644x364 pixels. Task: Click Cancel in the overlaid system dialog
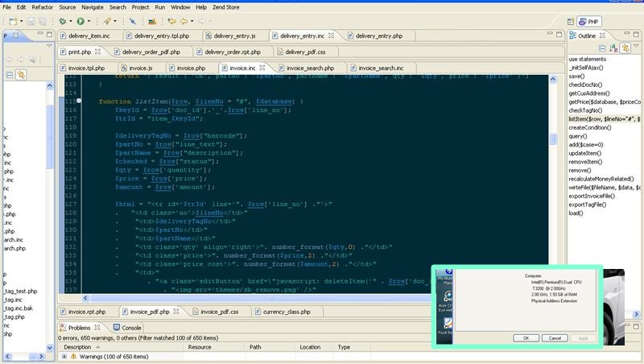click(555, 337)
